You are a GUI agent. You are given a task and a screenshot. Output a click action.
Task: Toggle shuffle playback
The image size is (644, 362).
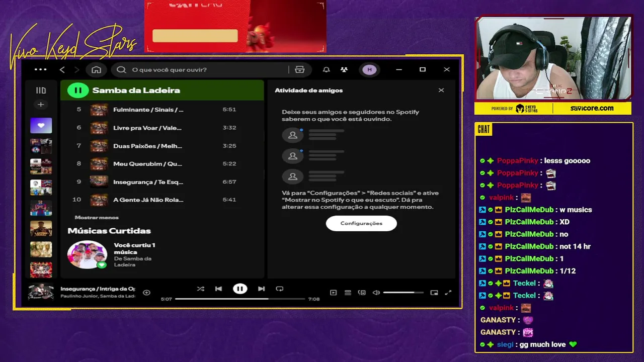(x=201, y=289)
